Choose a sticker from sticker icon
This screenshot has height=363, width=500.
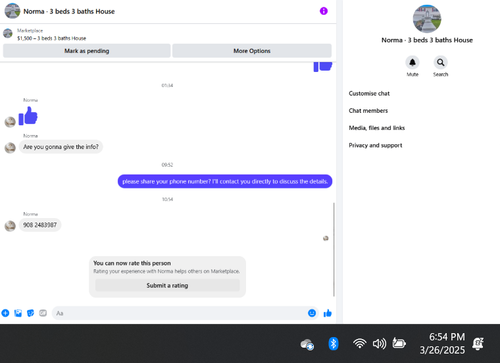(x=30, y=313)
